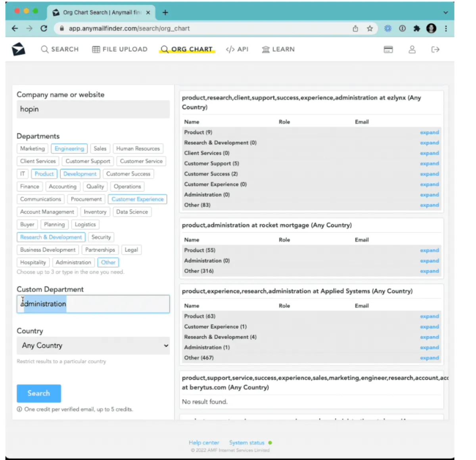Image resolution: width=476 pixels, height=460 pixels.
Task: Open the LEARN menu item
Action: click(x=278, y=49)
